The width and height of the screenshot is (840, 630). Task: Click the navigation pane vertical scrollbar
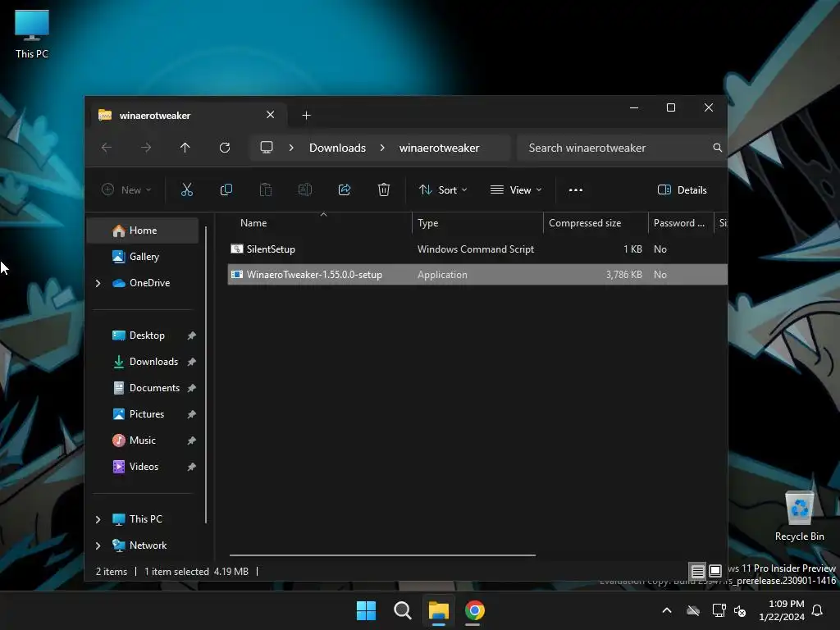pyautogui.click(x=206, y=375)
